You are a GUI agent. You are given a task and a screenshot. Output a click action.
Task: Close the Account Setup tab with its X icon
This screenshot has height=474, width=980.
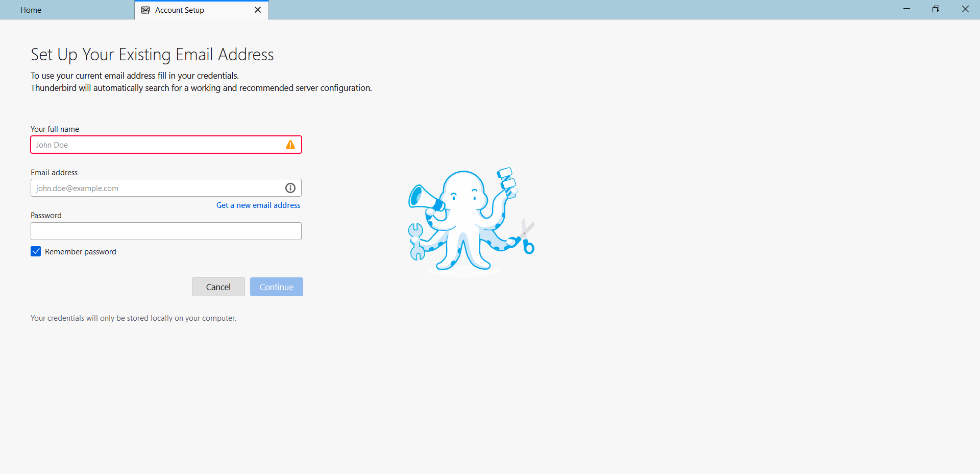click(x=258, y=10)
